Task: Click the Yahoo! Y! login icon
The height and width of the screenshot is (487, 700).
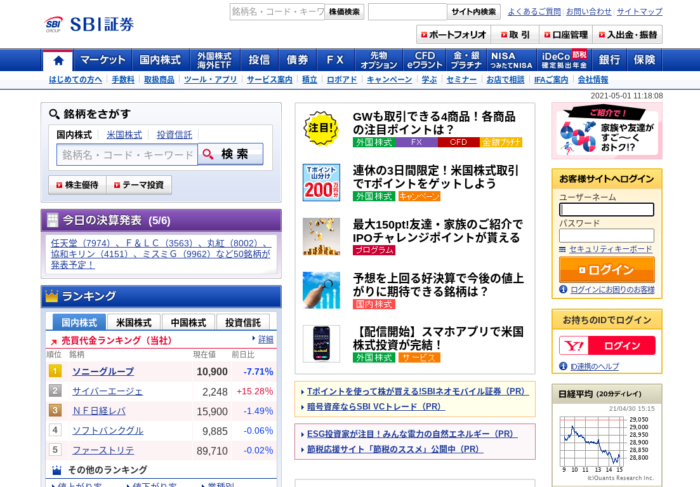Action: (x=574, y=345)
